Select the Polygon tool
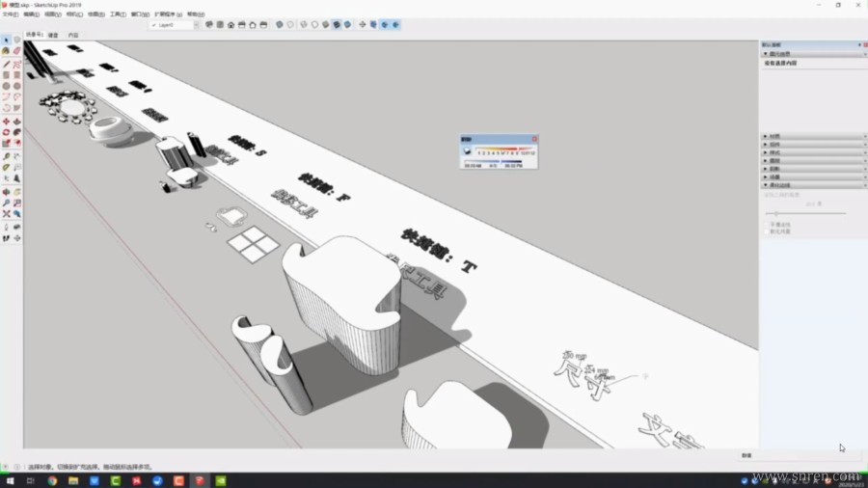Image resolution: width=868 pixels, height=488 pixels. (x=17, y=86)
